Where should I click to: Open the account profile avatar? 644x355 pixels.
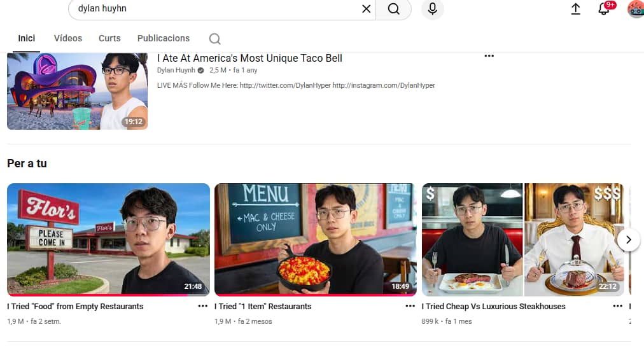pyautogui.click(x=635, y=9)
